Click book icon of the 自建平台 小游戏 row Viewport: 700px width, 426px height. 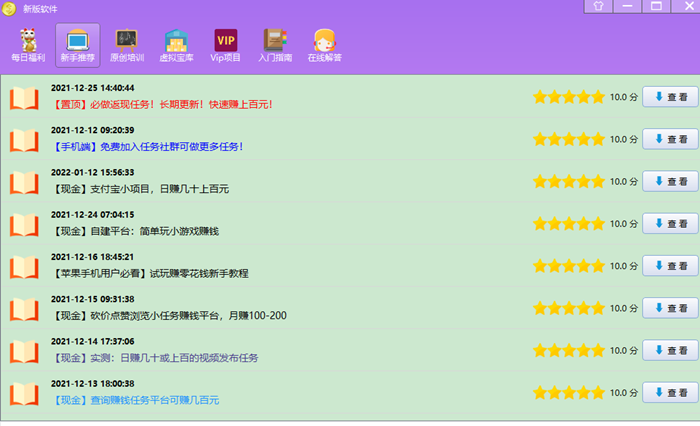pyautogui.click(x=24, y=224)
